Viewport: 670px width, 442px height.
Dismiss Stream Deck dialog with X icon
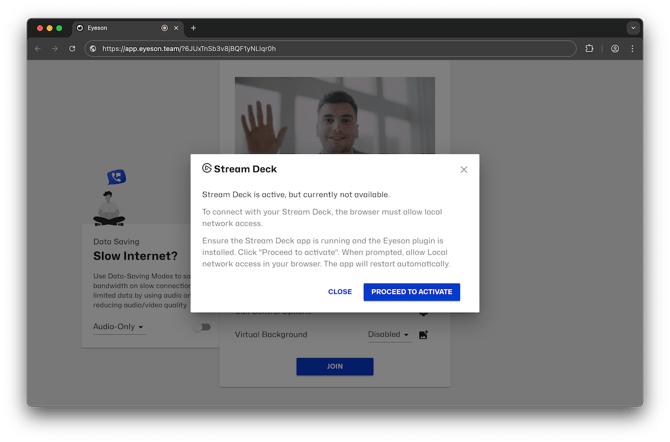click(x=464, y=170)
